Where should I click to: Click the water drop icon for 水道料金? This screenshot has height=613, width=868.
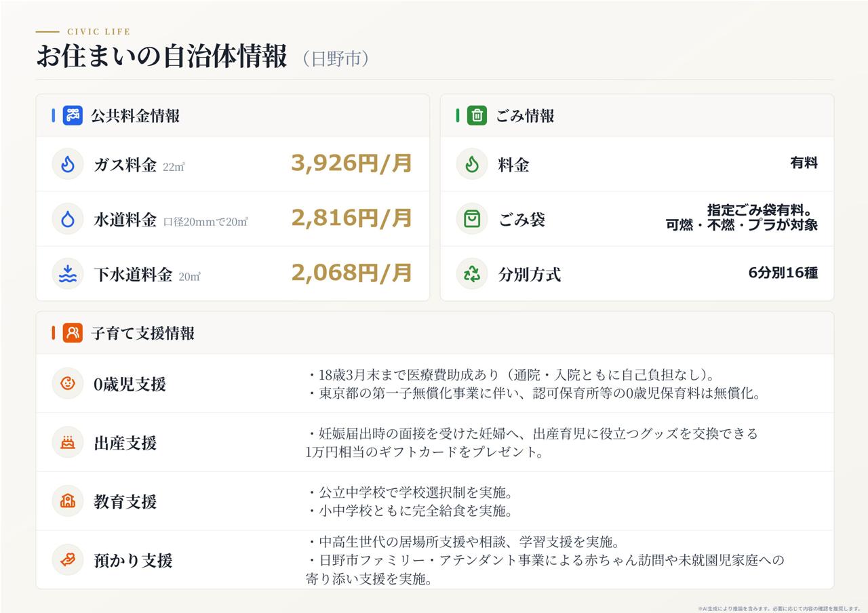click(x=68, y=219)
